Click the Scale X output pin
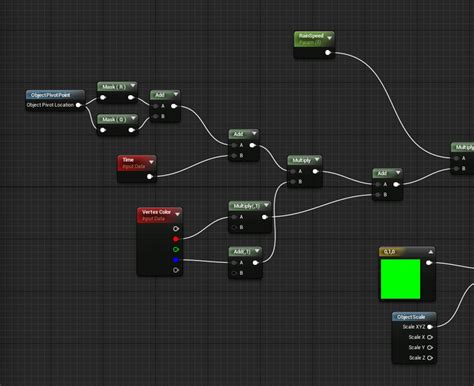Image resolution: width=474 pixels, height=386 pixels. click(x=430, y=337)
